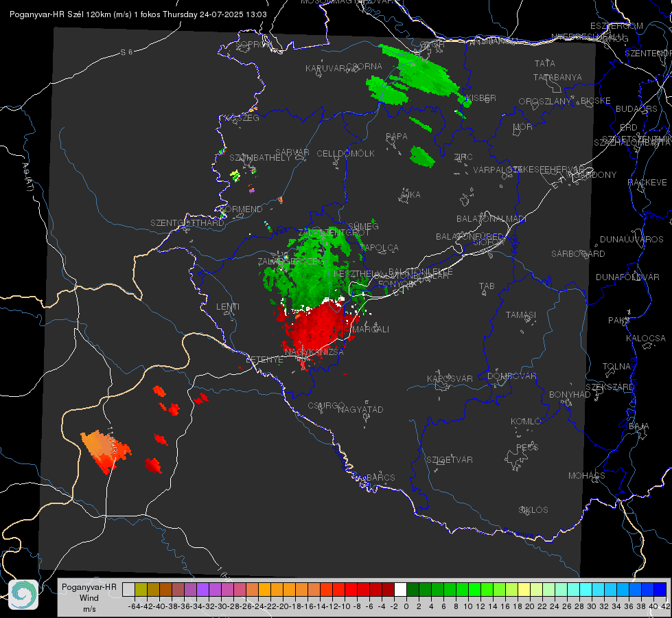Image resolution: width=672 pixels, height=618 pixels.
Task: Click the SARBOGARD town label
Action: click(578, 254)
